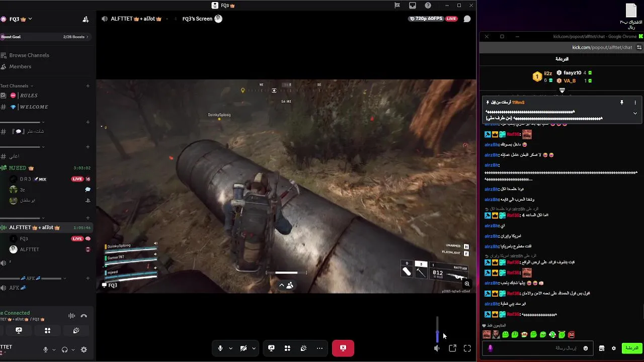Mute microphone in call control bar
The height and width of the screenshot is (362, 644).
coord(220,348)
